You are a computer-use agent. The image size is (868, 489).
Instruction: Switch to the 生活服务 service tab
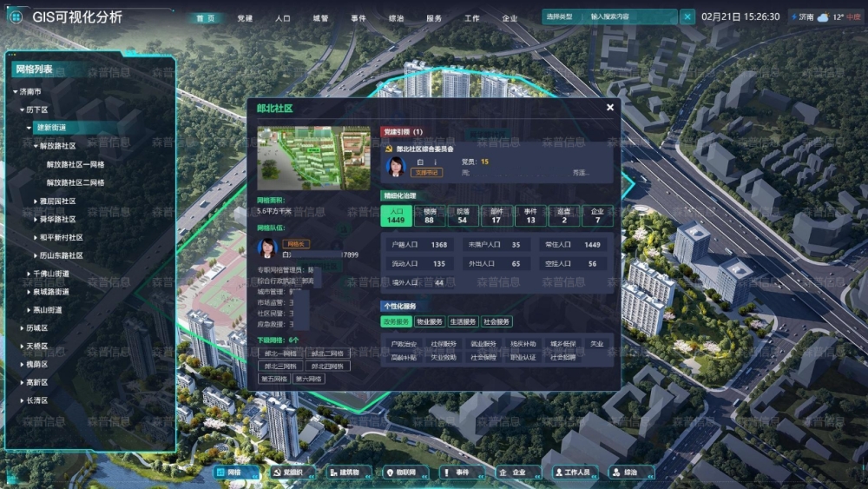[x=463, y=321]
